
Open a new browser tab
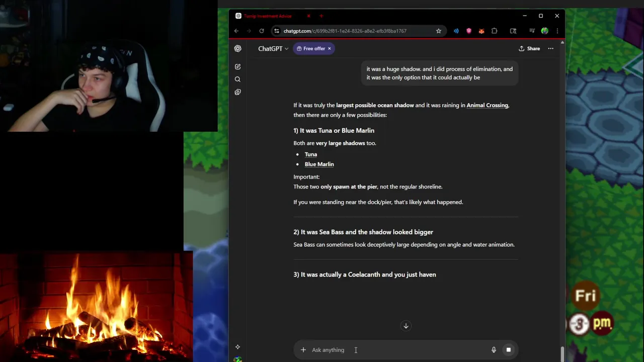321,16
